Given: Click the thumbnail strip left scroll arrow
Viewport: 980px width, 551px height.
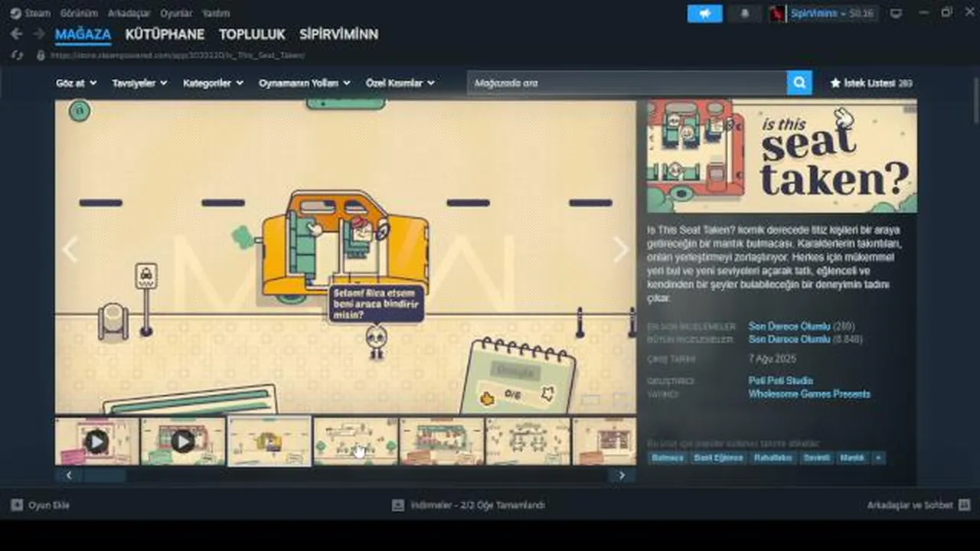Looking at the screenshot, I should 69,475.
